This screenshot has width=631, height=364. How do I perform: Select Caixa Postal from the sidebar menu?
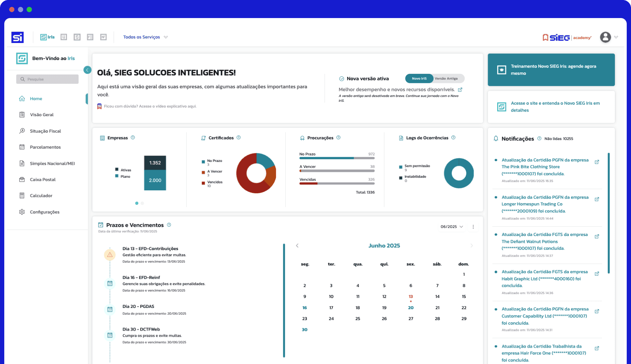[43, 180]
